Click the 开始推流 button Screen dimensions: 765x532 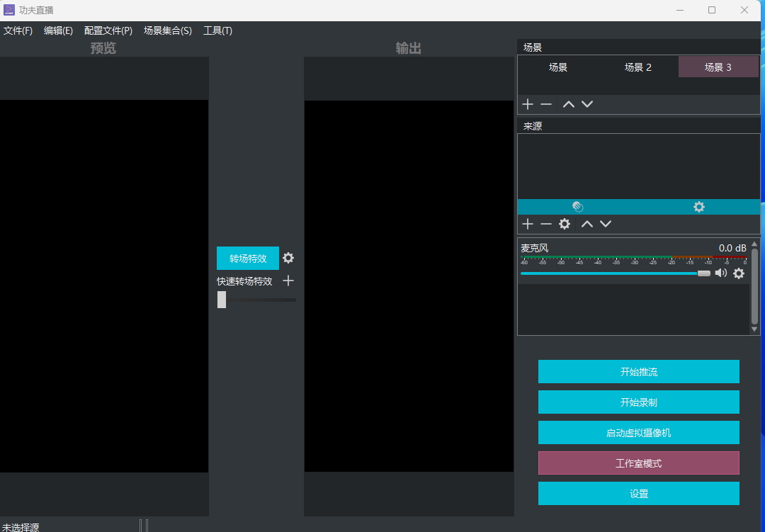click(x=638, y=372)
